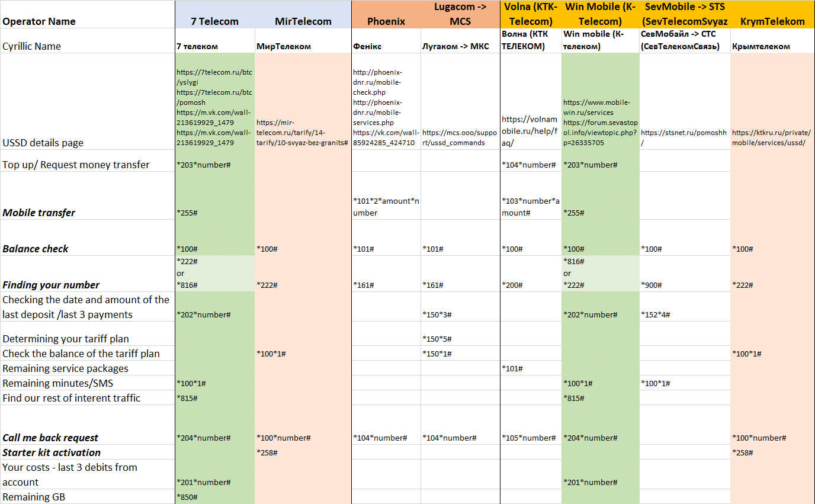
Task: Click 'Determining your tariff plan' row label
Action: tap(87, 334)
